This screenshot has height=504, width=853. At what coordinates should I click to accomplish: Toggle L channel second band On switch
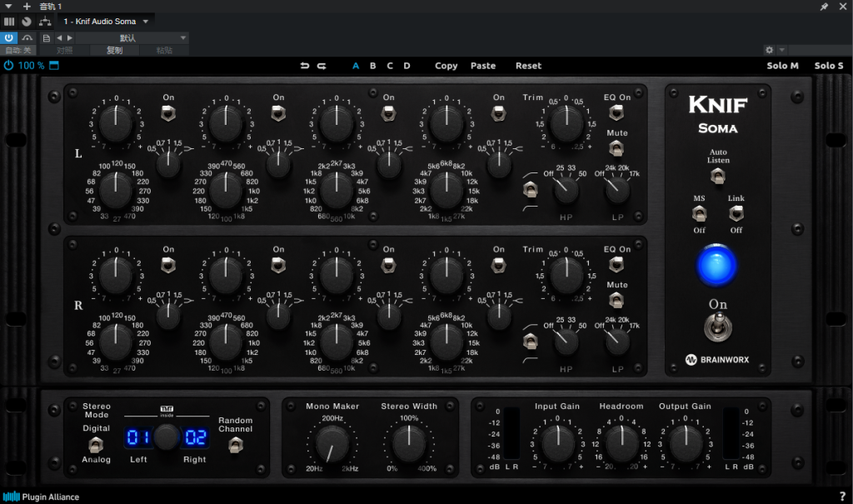click(x=278, y=113)
